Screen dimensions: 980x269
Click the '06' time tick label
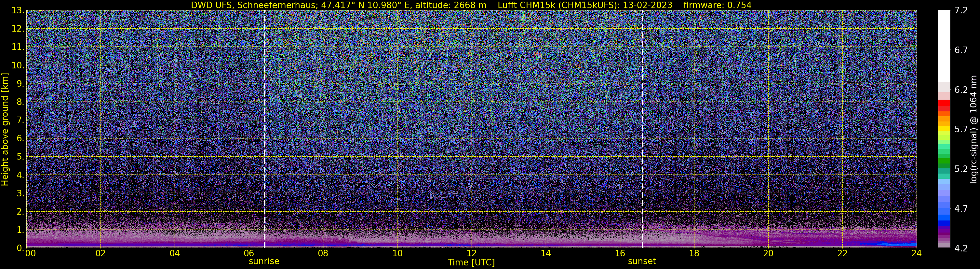pos(249,253)
